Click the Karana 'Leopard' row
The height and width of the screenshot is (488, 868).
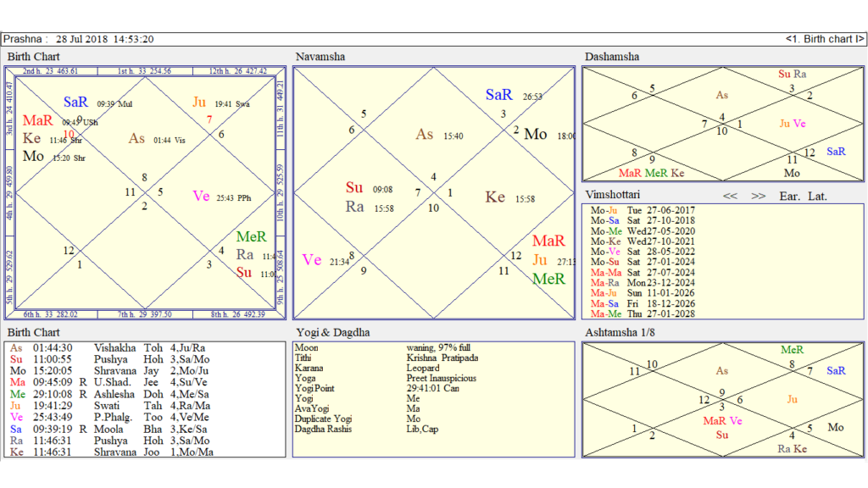tap(367, 368)
